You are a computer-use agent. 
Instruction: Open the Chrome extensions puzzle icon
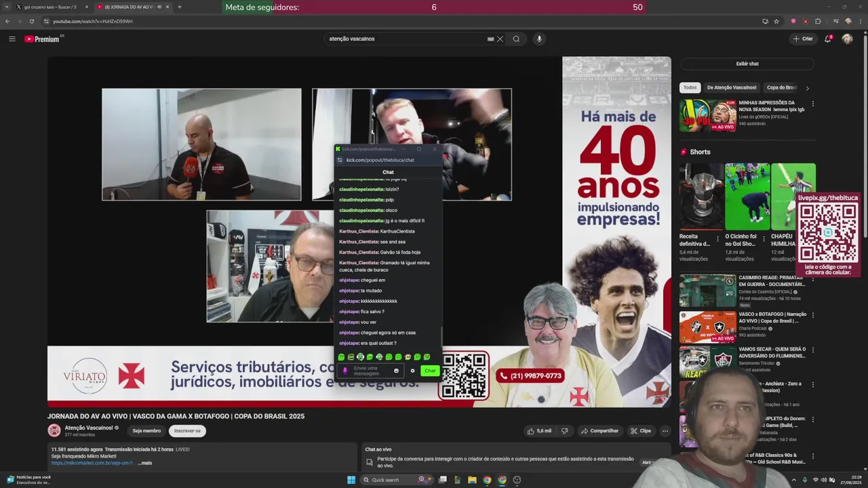click(818, 21)
